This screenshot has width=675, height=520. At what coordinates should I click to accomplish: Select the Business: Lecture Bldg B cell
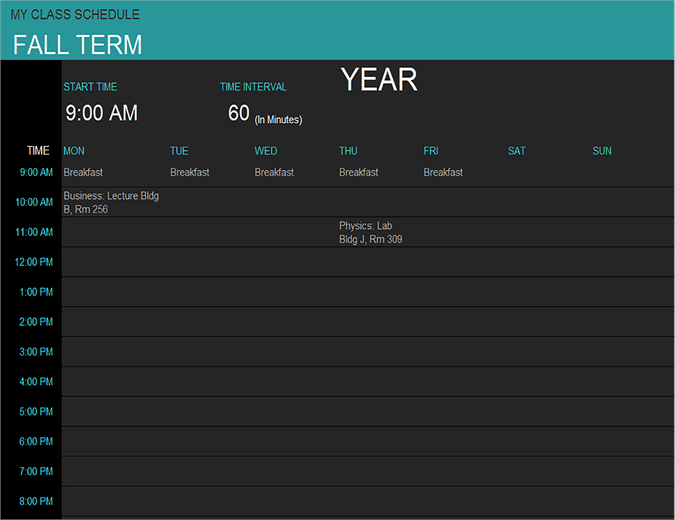pyautogui.click(x=111, y=202)
